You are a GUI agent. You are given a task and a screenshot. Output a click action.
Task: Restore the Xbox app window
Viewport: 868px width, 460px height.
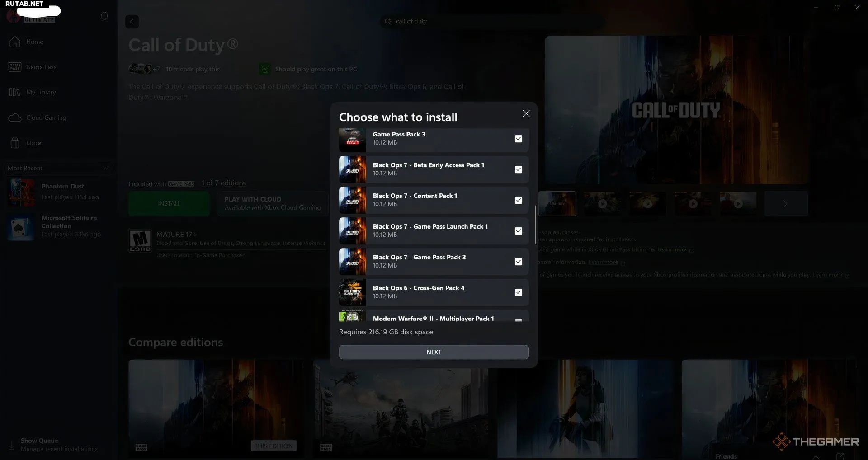[837, 7]
